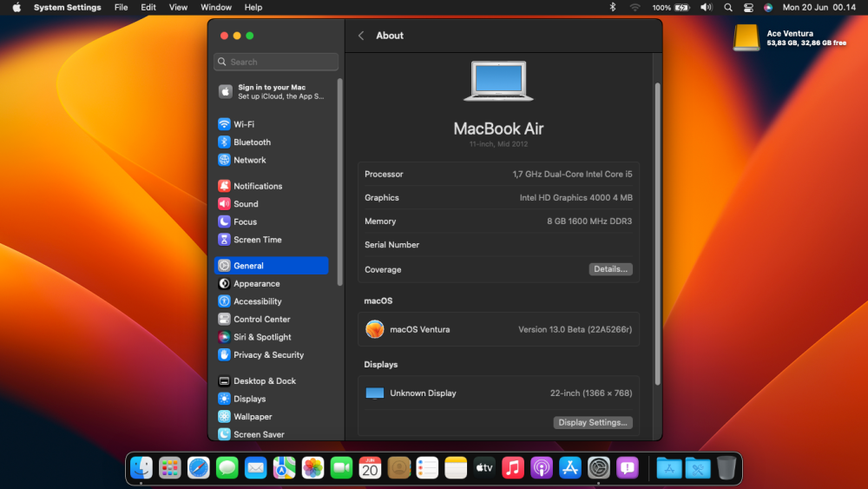Open Mail from the Dock
868x489 pixels.
pos(255,468)
